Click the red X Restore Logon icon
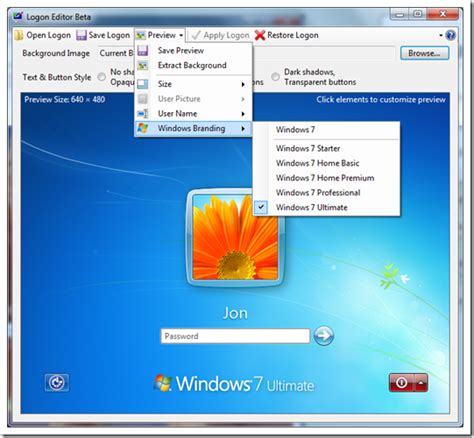Image resolution: width=474 pixels, height=438 pixels. (x=260, y=35)
